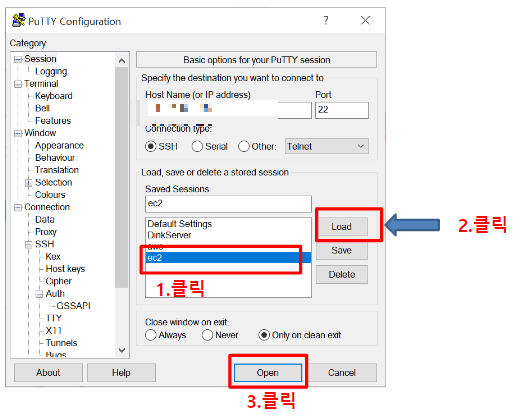This screenshot has height=416, width=517.
Task: Open the Kex settings category
Action: tap(53, 256)
